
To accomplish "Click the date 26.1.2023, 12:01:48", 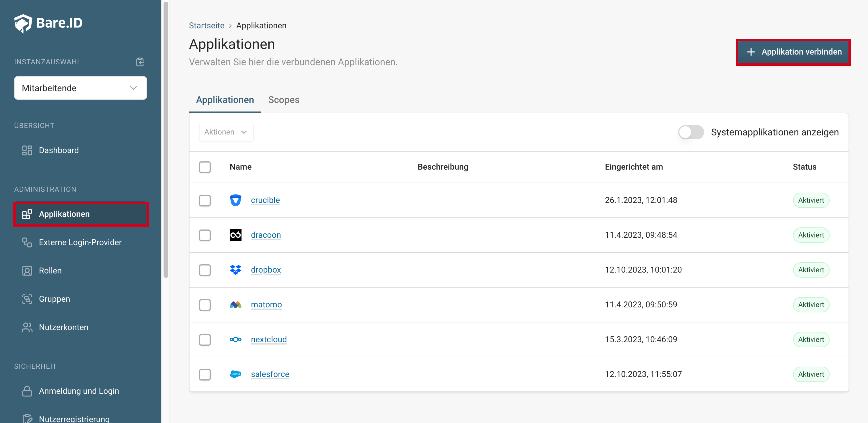I will coord(641,200).
